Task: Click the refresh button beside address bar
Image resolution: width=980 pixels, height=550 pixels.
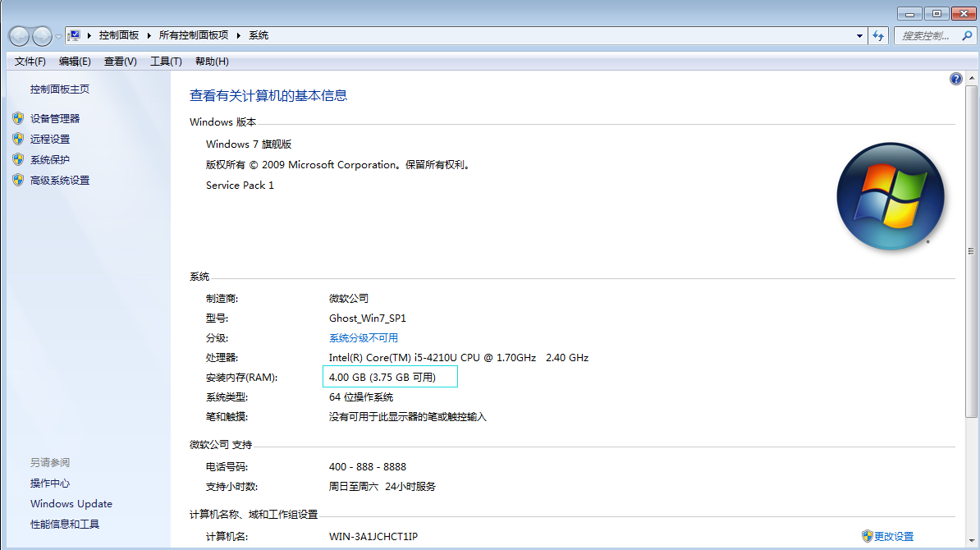Action: click(878, 35)
